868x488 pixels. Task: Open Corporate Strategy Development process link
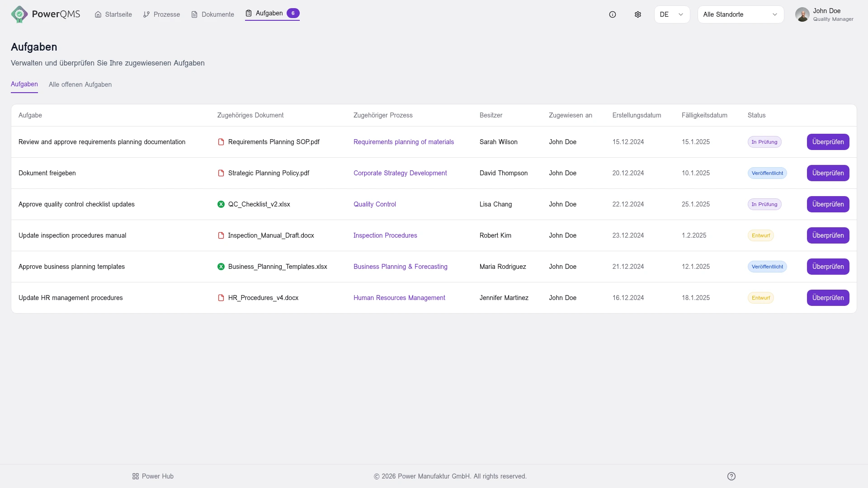(400, 173)
